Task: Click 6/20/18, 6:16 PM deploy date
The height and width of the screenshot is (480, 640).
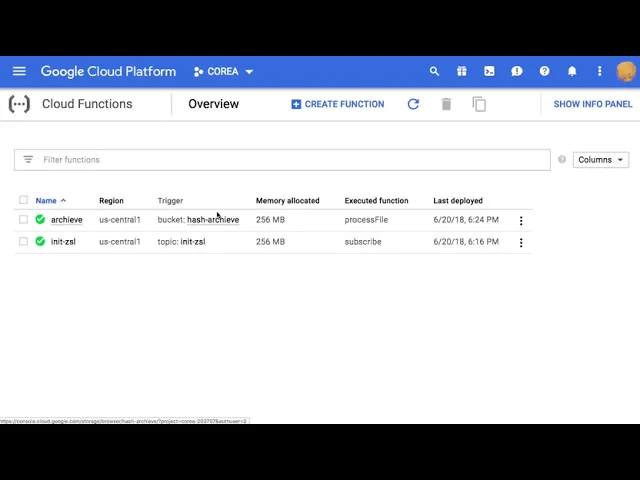Action: 466,242
